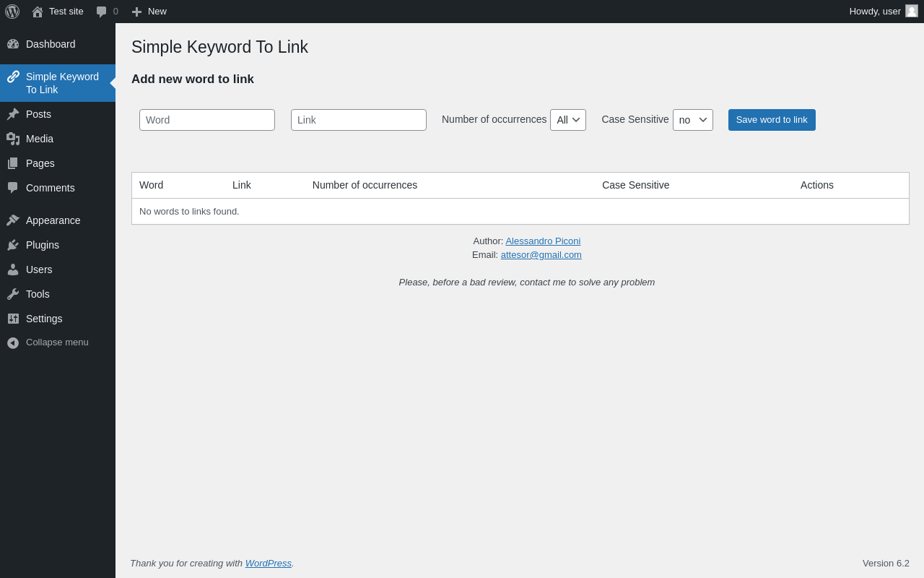The width and height of the screenshot is (924, 578).
Task: Click the 'Add new word to link' heading
Action: 193,79
